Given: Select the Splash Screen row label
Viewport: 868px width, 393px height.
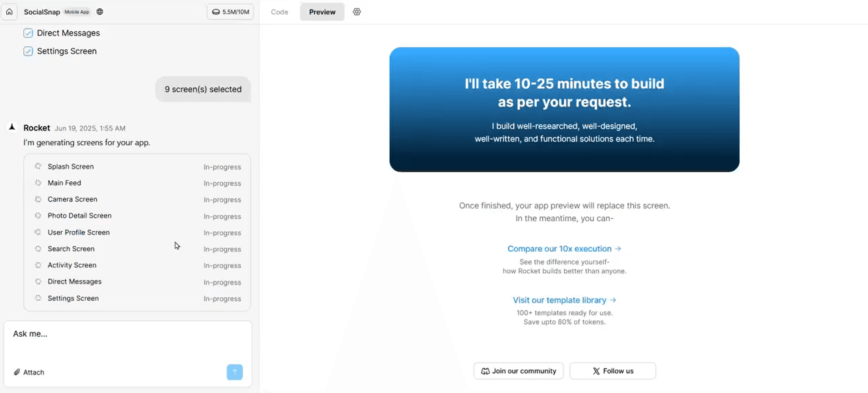Looking at the screenshot, I should tap(70, 166).
